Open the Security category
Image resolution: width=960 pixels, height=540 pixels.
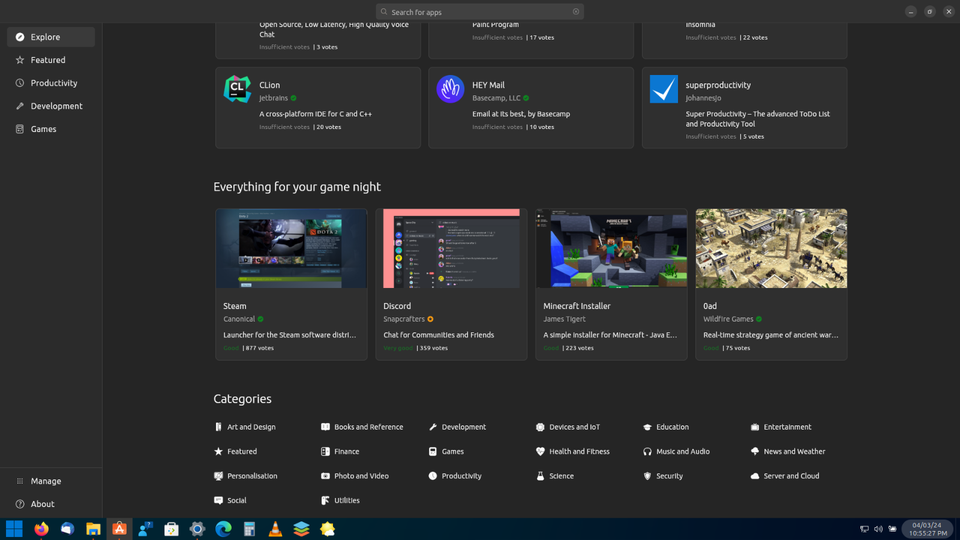pyautogui.click(x=662, y=476)
